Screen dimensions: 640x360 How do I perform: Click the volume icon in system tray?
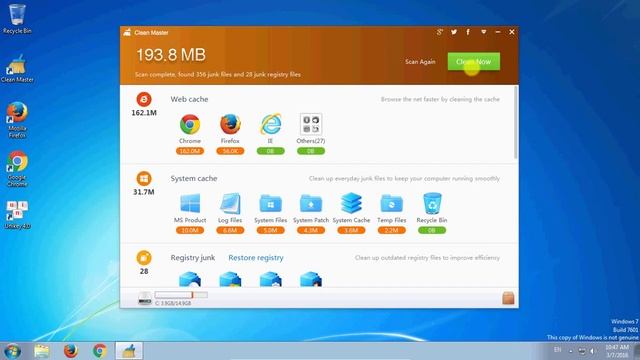pos(593,351)
